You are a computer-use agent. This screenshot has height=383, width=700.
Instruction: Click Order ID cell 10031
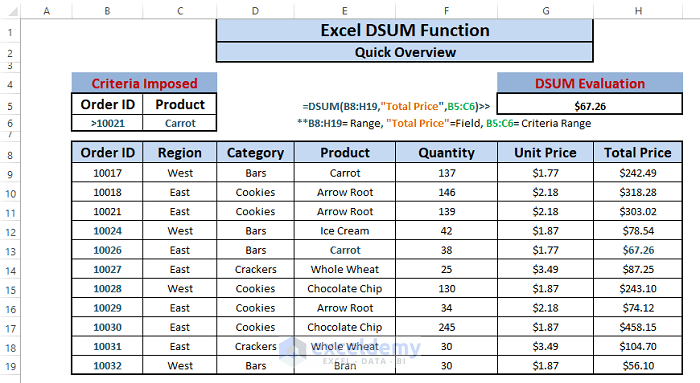tap(107, 346)
